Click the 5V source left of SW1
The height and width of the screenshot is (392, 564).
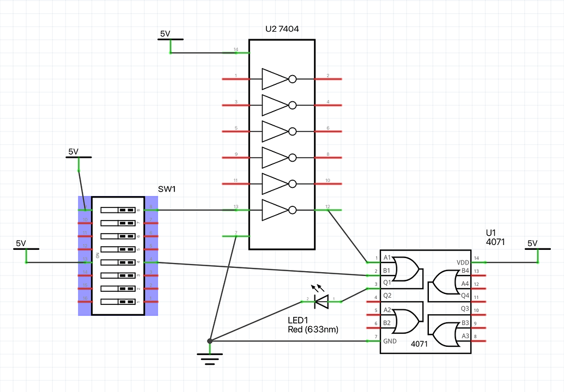point(25,248)
